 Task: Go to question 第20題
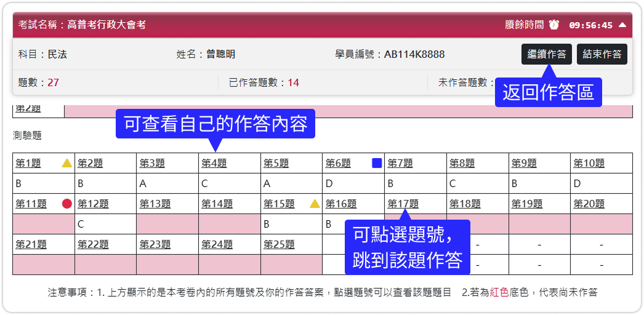(589, 204)
